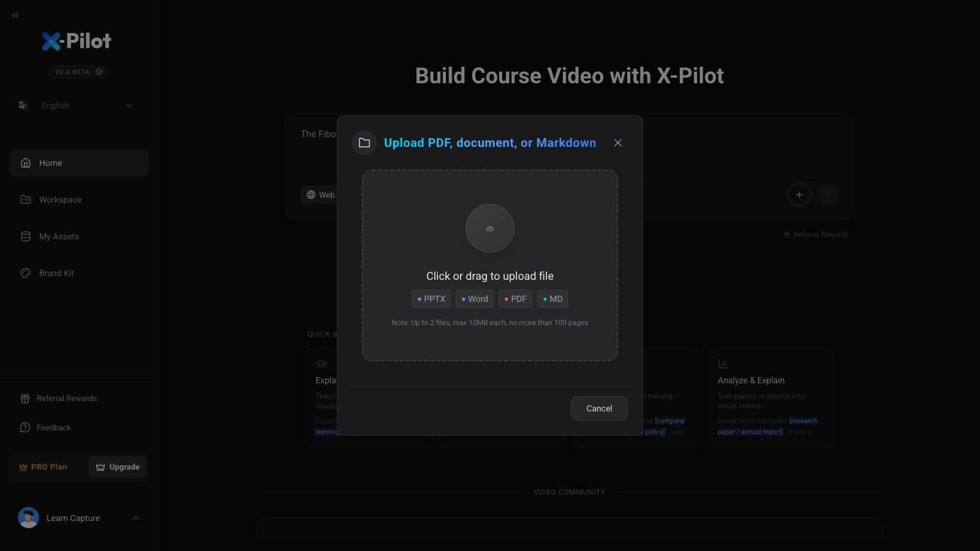
Task: Click the language translate icon
Action: click(x=23, y=105)
